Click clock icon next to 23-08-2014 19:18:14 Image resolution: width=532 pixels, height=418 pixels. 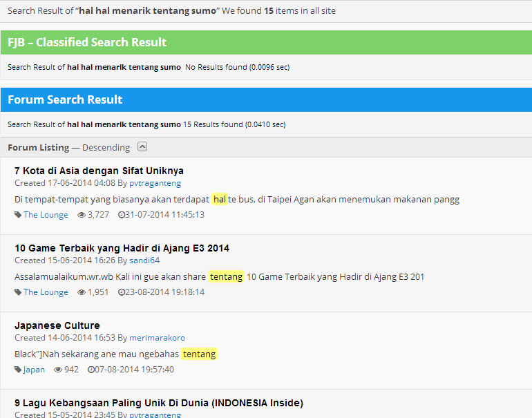(x=121, y=292)
